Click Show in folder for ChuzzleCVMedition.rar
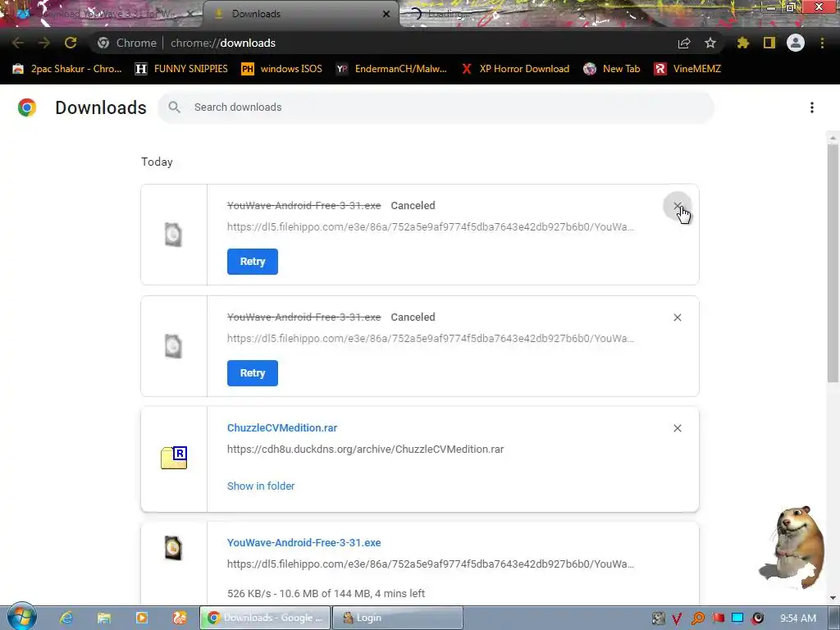840x630 pixels. pyautogui.click(x=261, y=486)
